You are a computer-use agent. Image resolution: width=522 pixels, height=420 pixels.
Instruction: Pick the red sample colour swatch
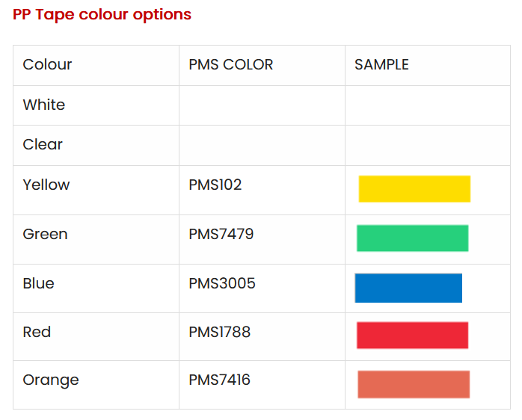412,335
